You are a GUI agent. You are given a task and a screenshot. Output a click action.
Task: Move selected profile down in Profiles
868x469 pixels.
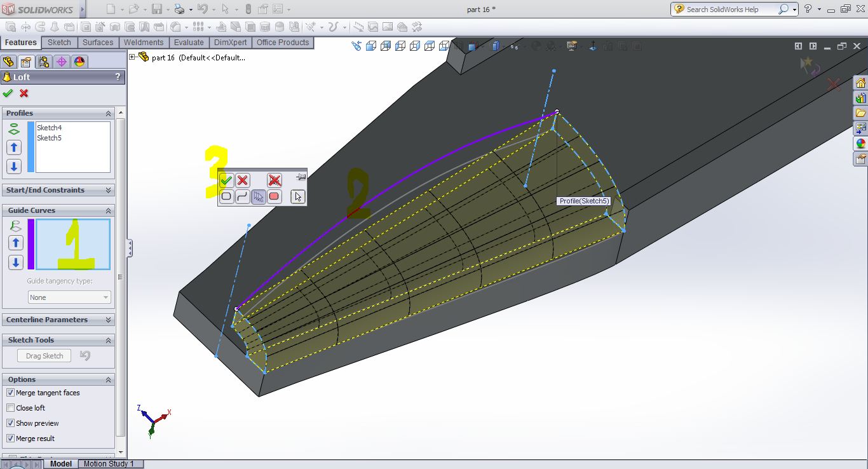click(14, 167)
